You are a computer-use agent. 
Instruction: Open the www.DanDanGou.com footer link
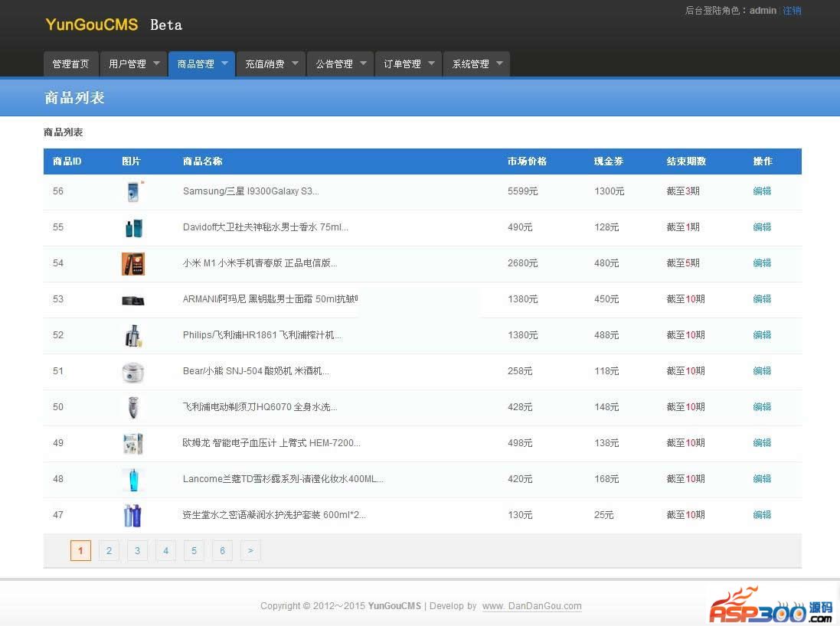point(531,606)
